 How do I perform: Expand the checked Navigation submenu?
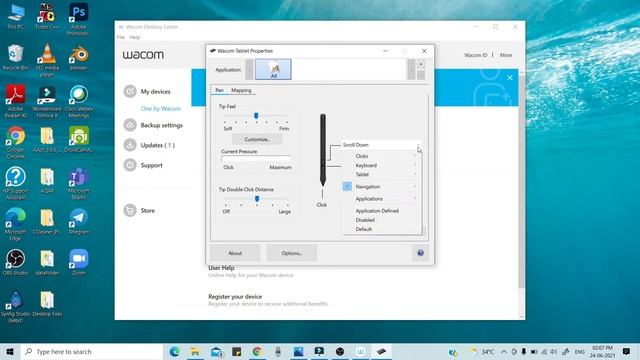tap(382, 187)
